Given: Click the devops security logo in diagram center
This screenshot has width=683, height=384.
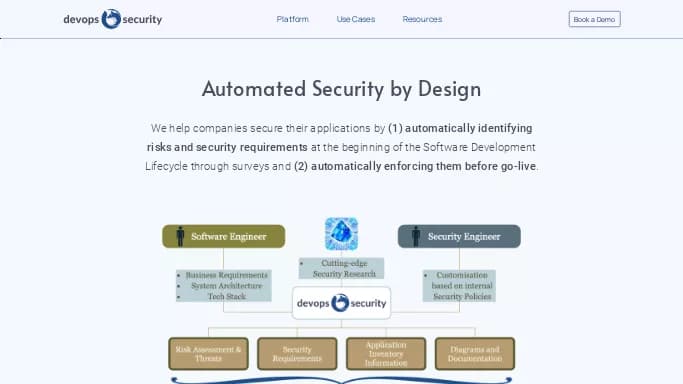Looking at the screenshot, I should click(x=342, y=303).
